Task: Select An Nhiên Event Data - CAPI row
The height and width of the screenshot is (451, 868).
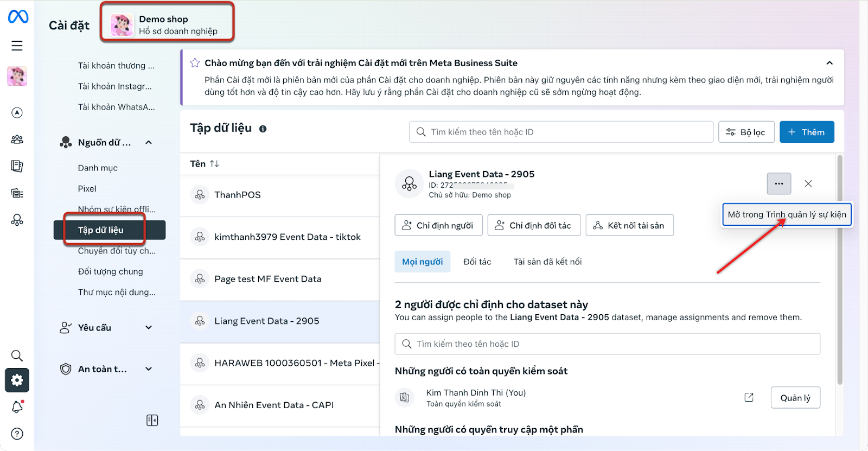Action: click(x=280, y=405)
